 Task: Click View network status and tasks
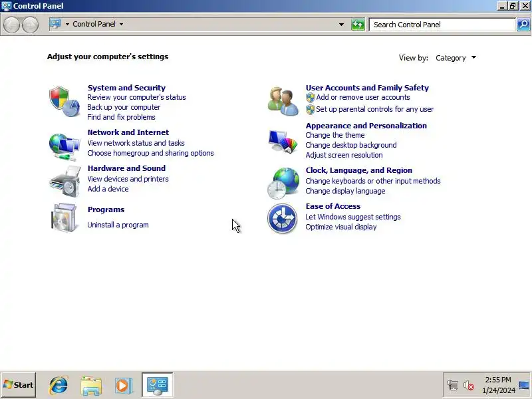(x=136, y=143)
